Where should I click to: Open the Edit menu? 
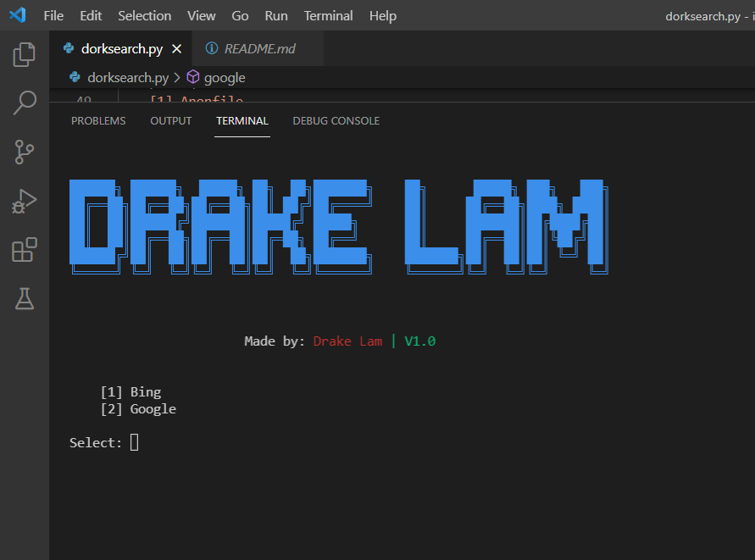point(91,16)
